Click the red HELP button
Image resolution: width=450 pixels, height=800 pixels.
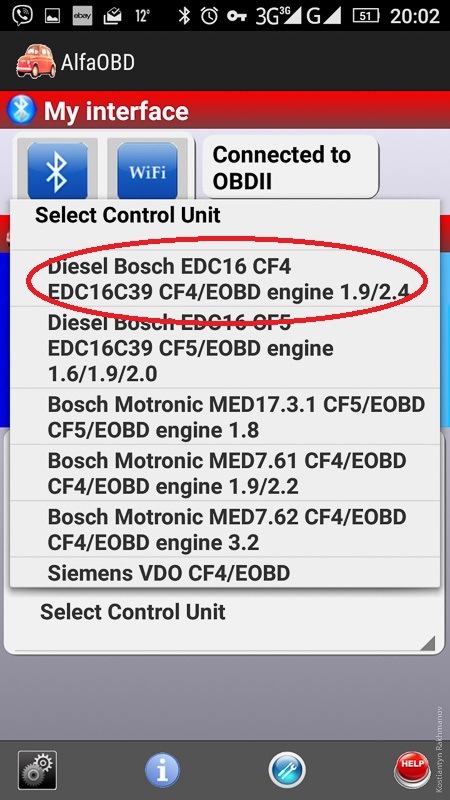click(x=412, y=770)
